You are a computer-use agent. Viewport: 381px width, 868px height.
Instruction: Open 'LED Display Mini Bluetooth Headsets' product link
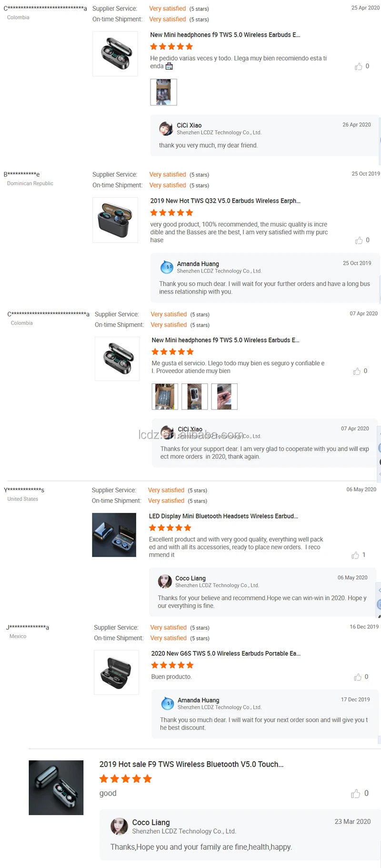tap(223, 516)
